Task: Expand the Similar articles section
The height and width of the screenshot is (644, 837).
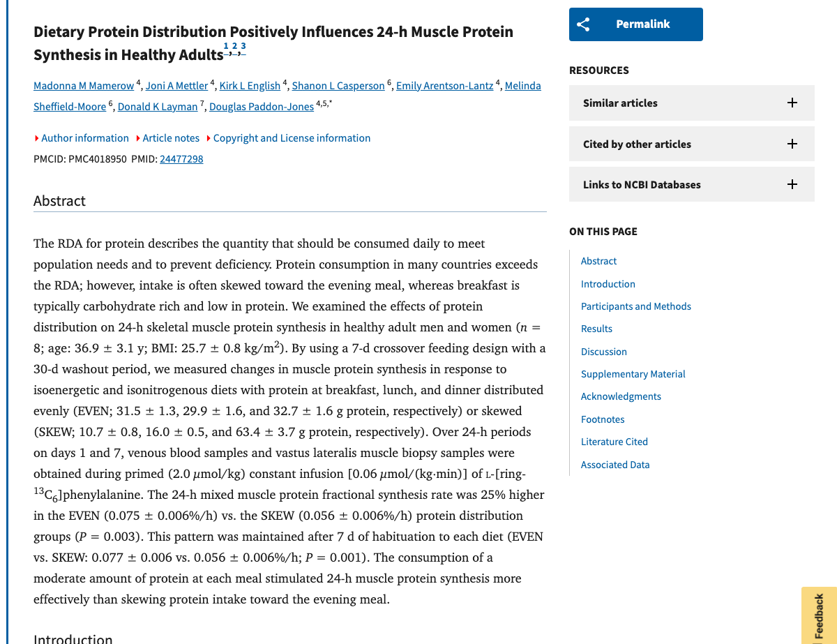Action: (x=792, y=103)
